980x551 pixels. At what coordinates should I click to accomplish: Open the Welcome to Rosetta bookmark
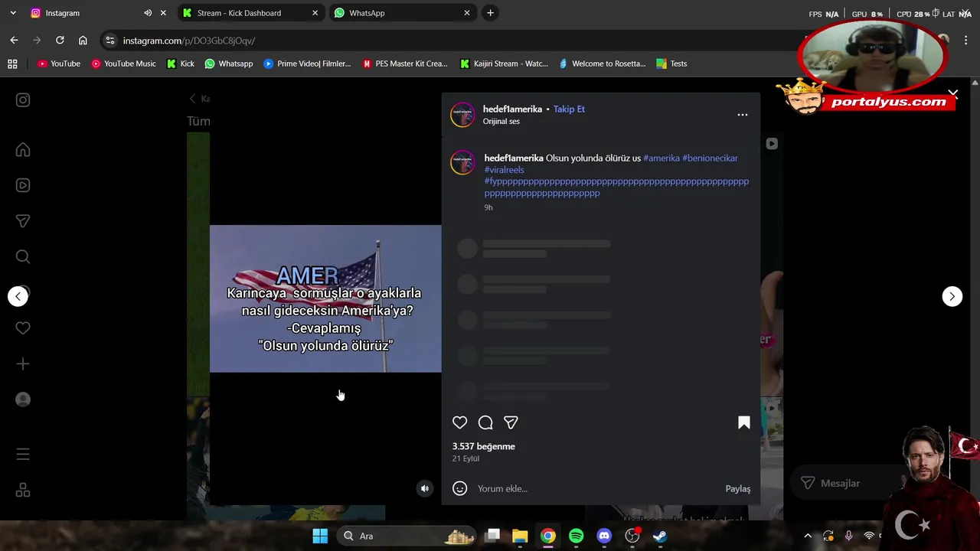[x=602, y=64]
